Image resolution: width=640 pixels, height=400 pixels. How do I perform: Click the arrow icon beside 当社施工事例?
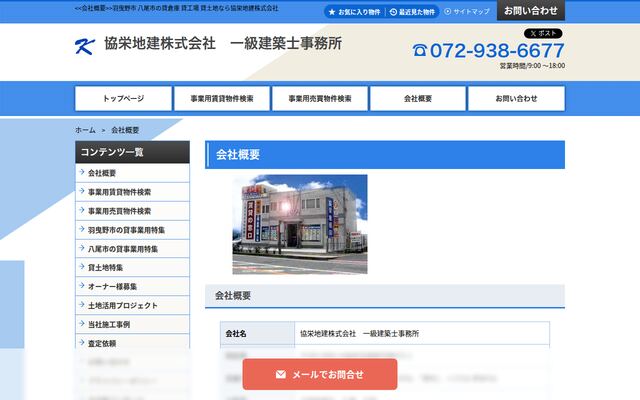(x=82, y=324)
